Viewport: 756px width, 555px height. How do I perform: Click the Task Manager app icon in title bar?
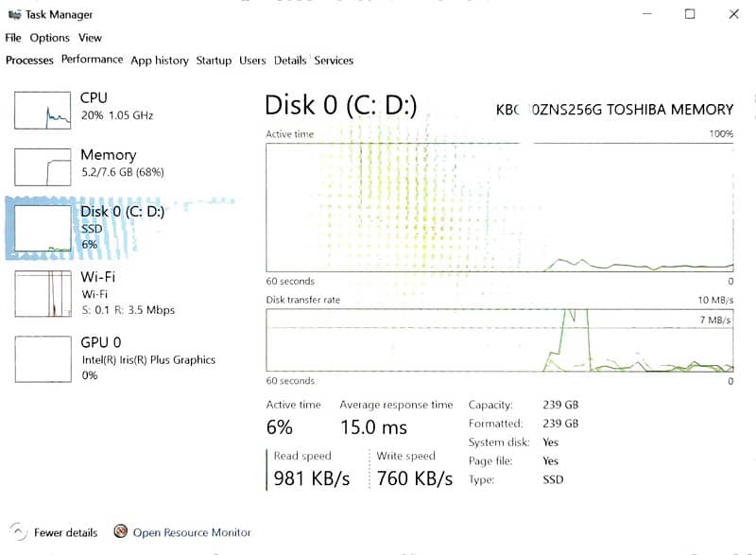tap(14, 14)
